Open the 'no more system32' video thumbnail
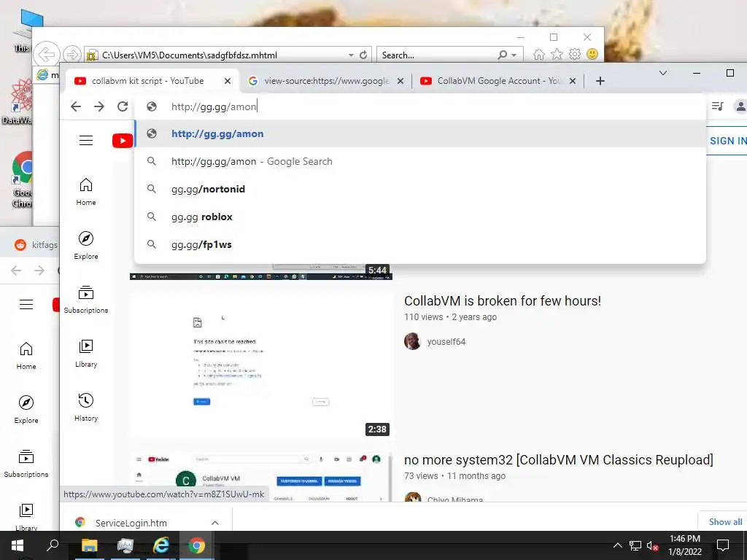The height and width of the screenshot is (560, 747). (x=261, y=477)
